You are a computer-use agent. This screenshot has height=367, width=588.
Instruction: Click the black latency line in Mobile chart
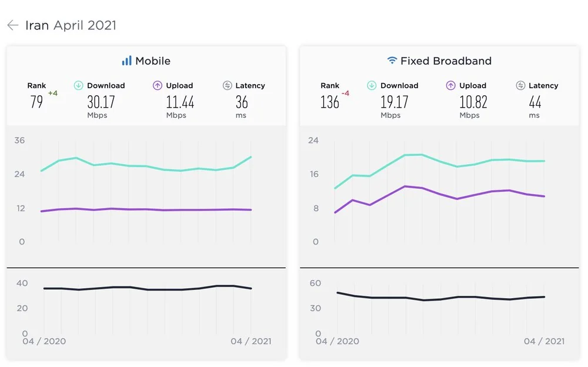(147, 289)
